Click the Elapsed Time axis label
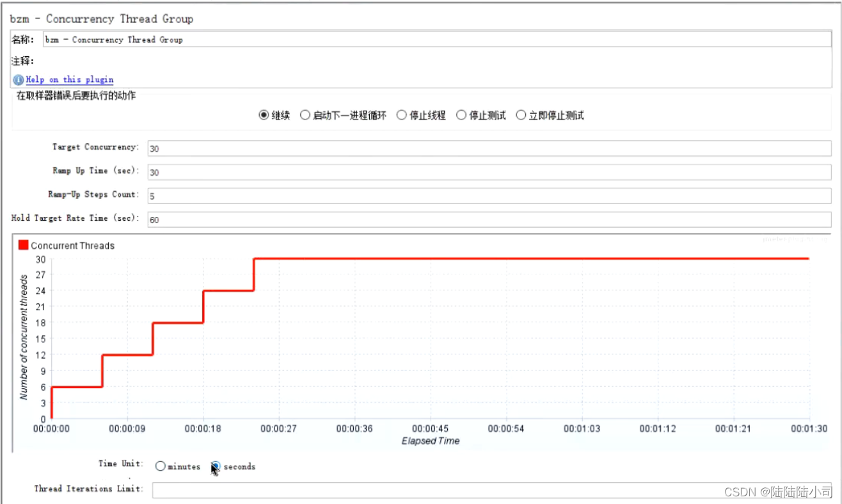Image resolution: width=842 pixels, height=504 pixels. click(430, 441)
